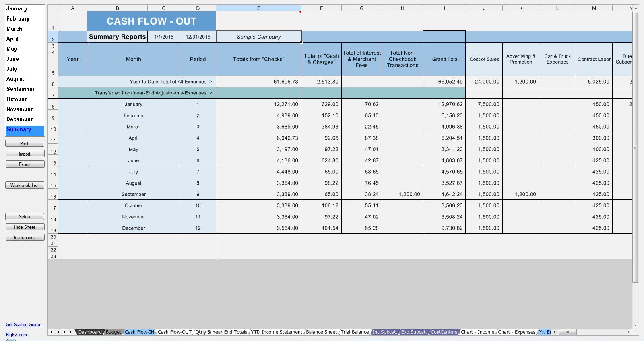
Task: Select row 8 header
Action: pyautogui.click(x=53, y=104)
